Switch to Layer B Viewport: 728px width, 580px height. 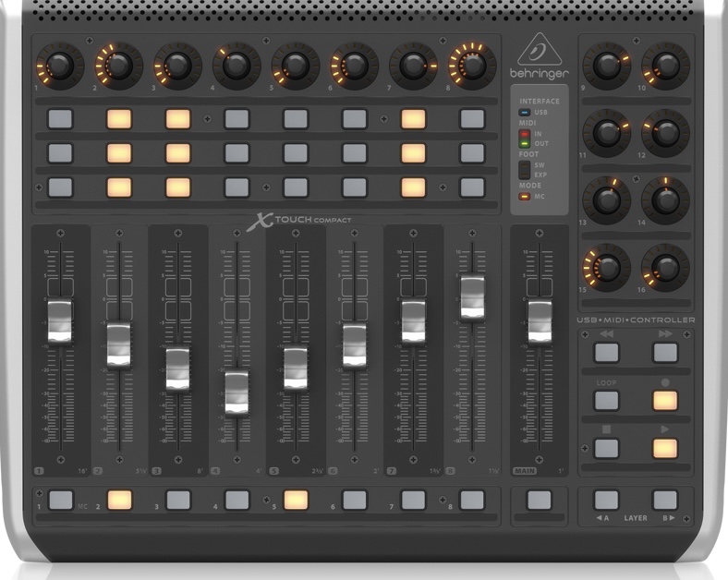point(665,500)
